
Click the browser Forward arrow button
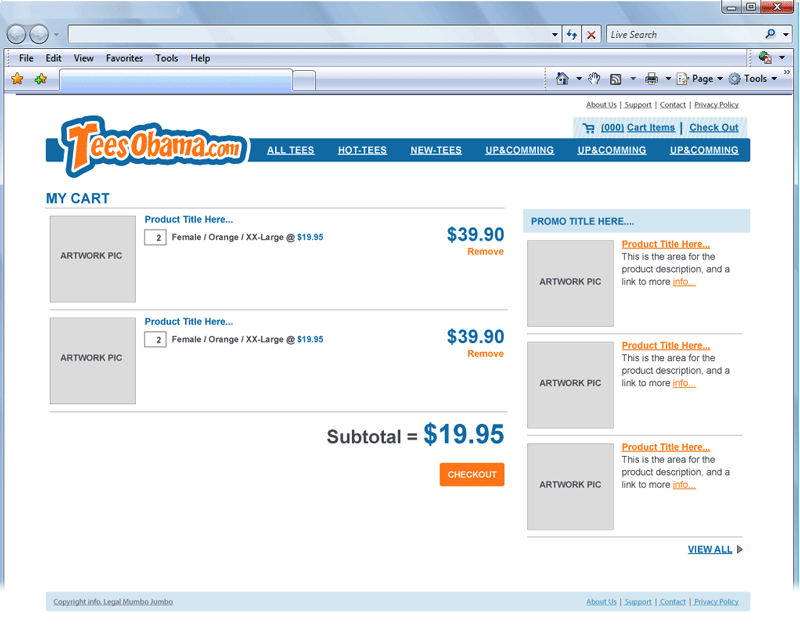(x=39, y=34)
